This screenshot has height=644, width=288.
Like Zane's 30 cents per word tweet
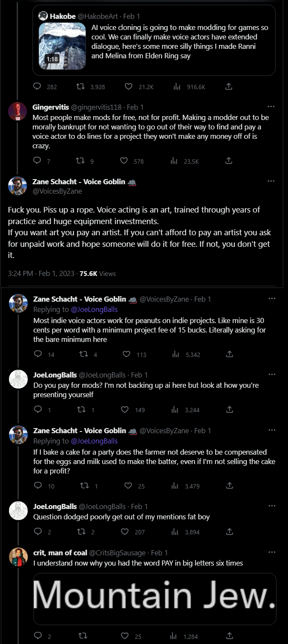127,354
